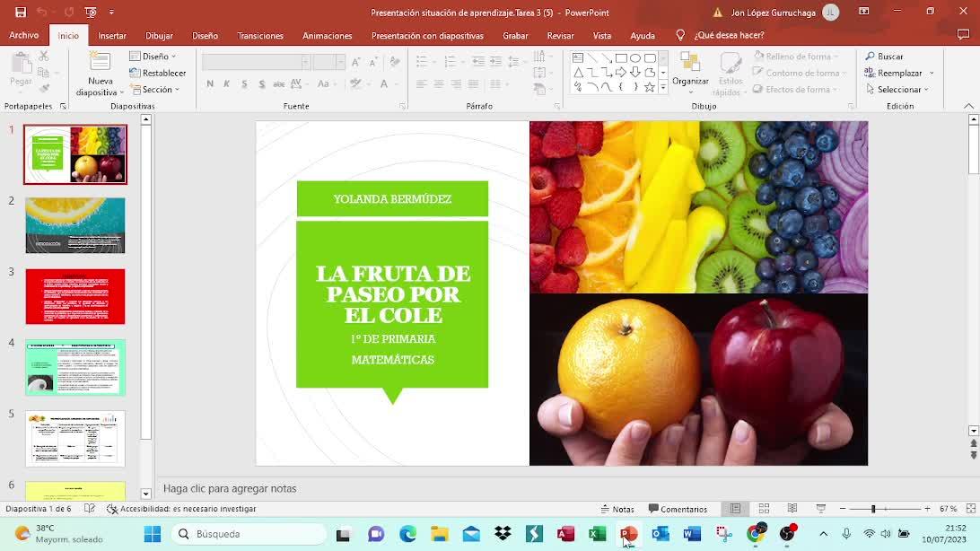The width and height of the screenshot is (980, 551).
Task: Expand the shapes gallery More arrow
Action: 663,87
